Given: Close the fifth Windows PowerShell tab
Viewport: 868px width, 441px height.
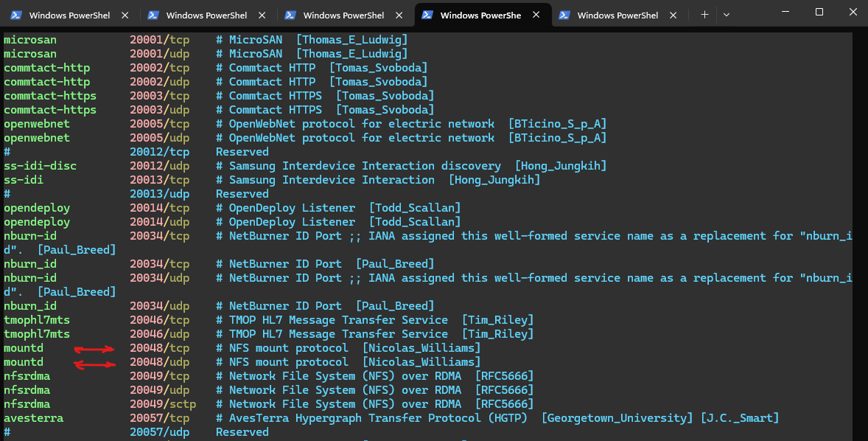Looking at the screenshot, I should pyautogui.click(x=673, y=15).
